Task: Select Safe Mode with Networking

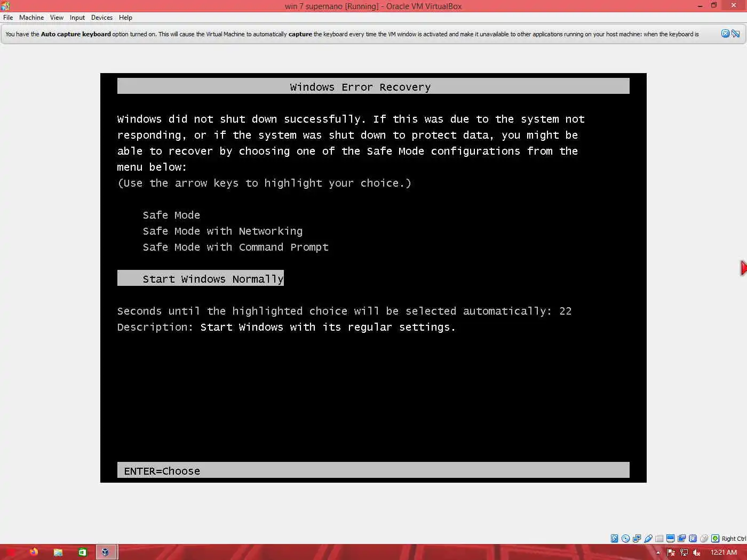Action: [222, 231]
